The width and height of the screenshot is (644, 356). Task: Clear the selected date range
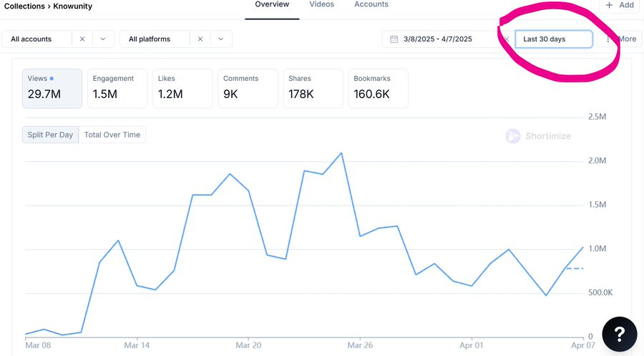coord(506,39)
